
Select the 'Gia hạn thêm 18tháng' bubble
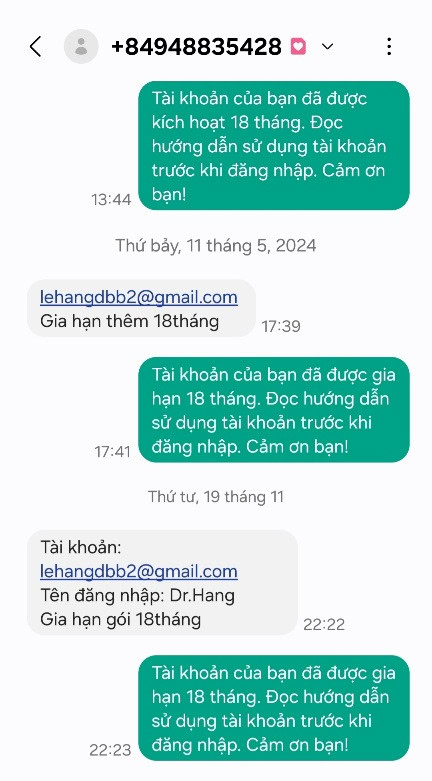(141, 308)
